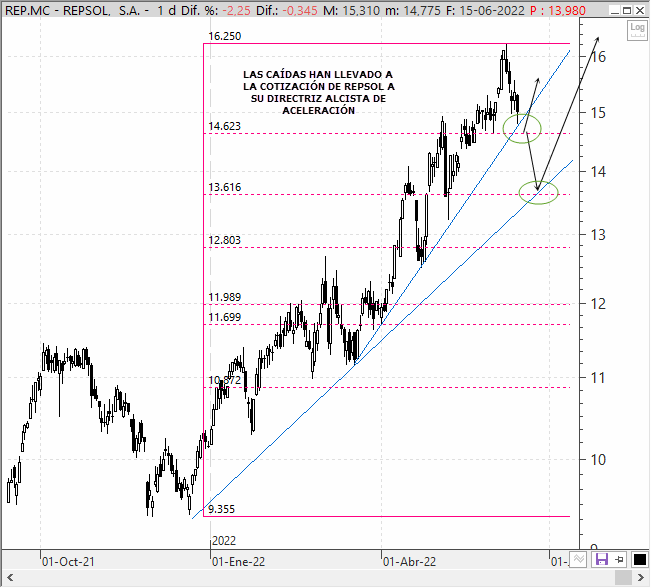
Task: Click the 10.872 level label
Action: [225, 380]
